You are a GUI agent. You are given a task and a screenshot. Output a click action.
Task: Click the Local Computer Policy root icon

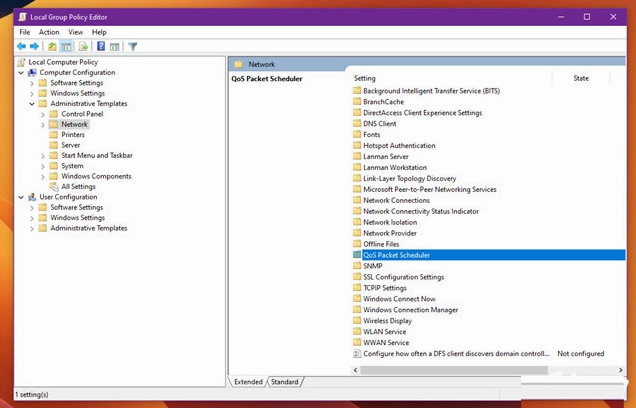tap(21, 62)
